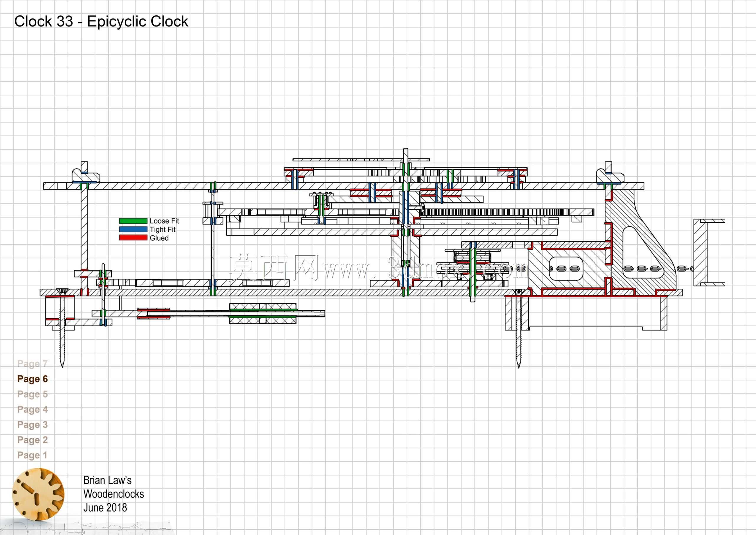
Task: Click the wooden clock gear logo
Action: tap(38, 495)
